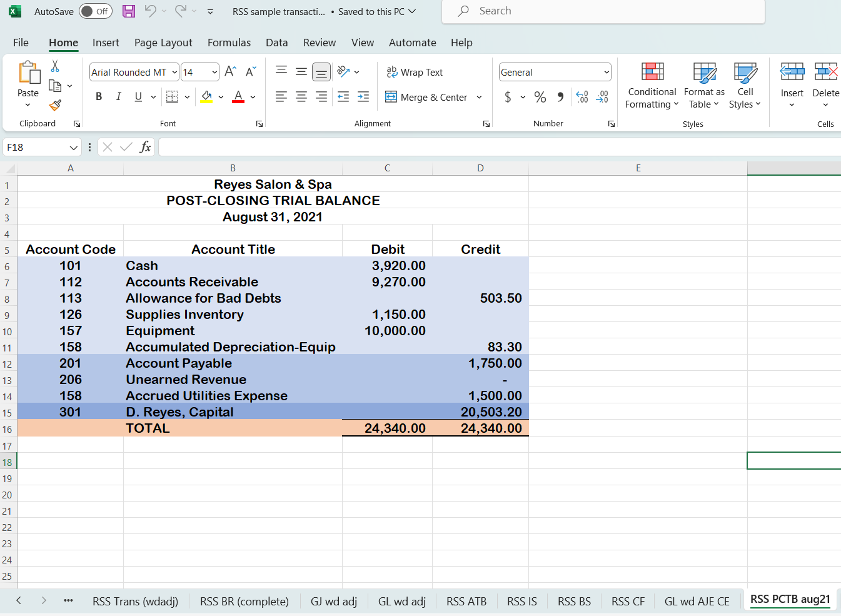Click Increase Decimal icon
841x616 pixels.
click(582, 97)
